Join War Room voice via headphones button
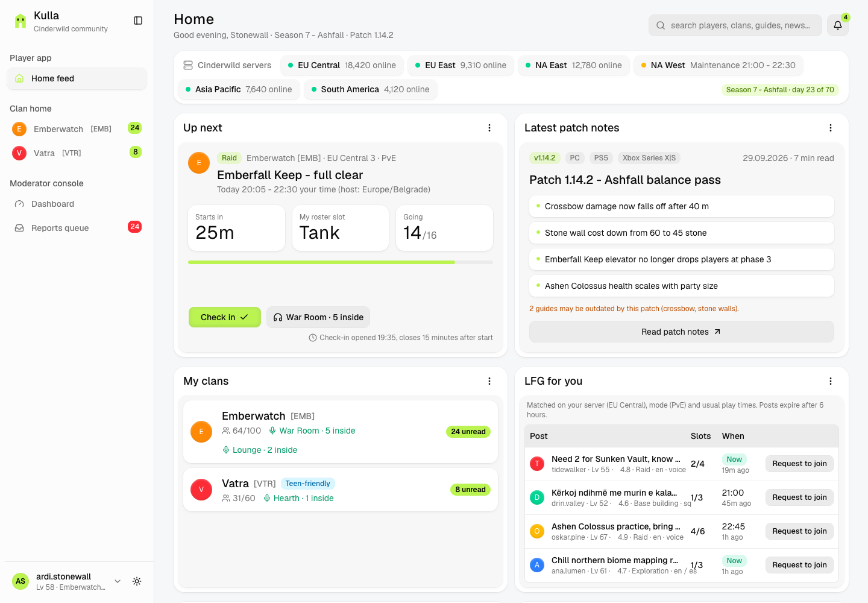Screen dimensions: 868x603 [x=318, y=317]
